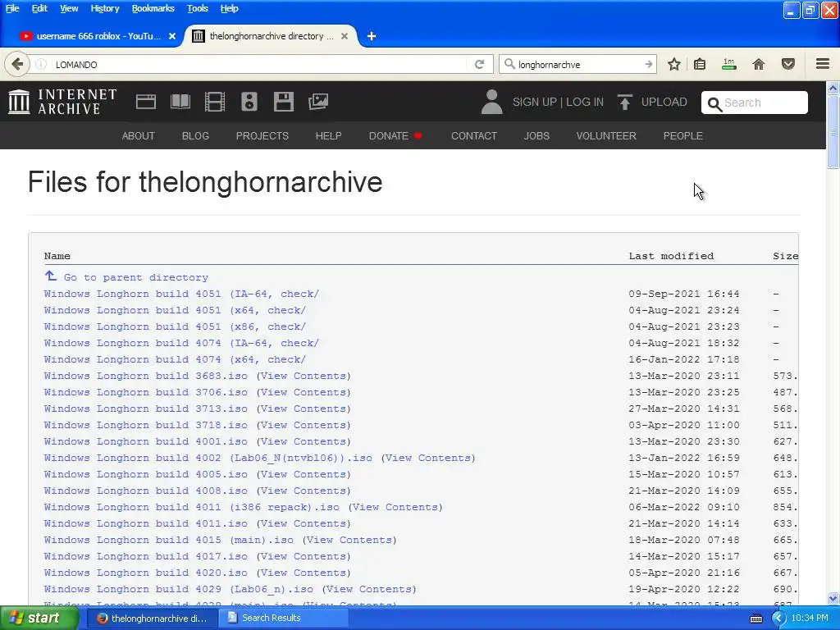Viewport: 840px width, 630px height.
Task: Show bookmarks list icon
Action: click(700, 64)
